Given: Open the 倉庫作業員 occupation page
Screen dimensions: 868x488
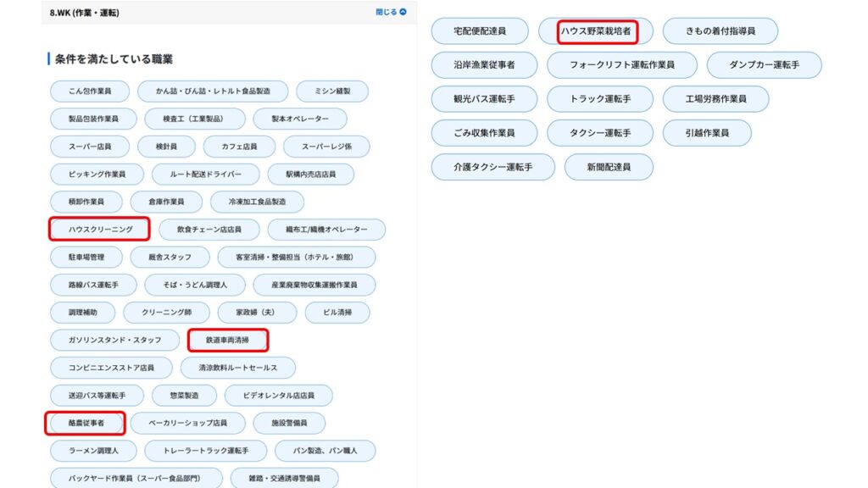Looking at the screenshot, I should [166, 202].
